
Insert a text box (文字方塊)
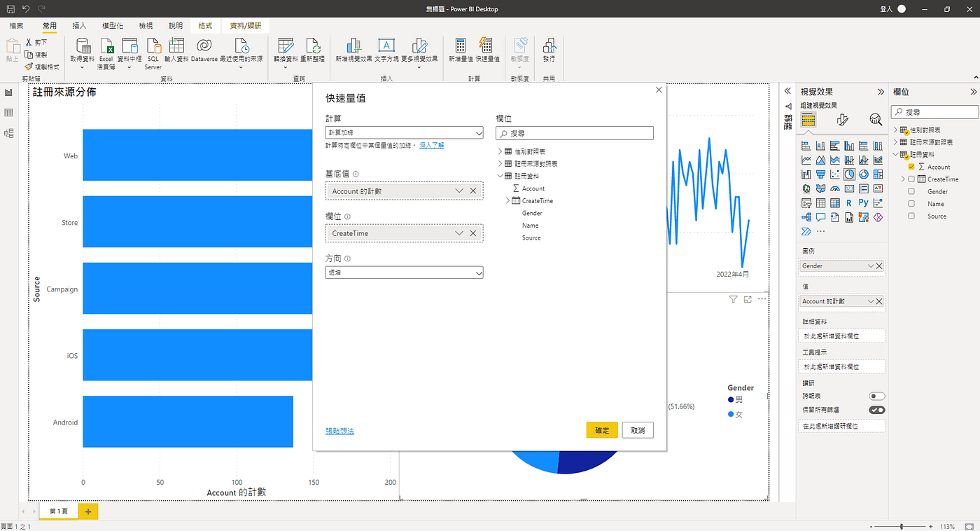[386, 52]
